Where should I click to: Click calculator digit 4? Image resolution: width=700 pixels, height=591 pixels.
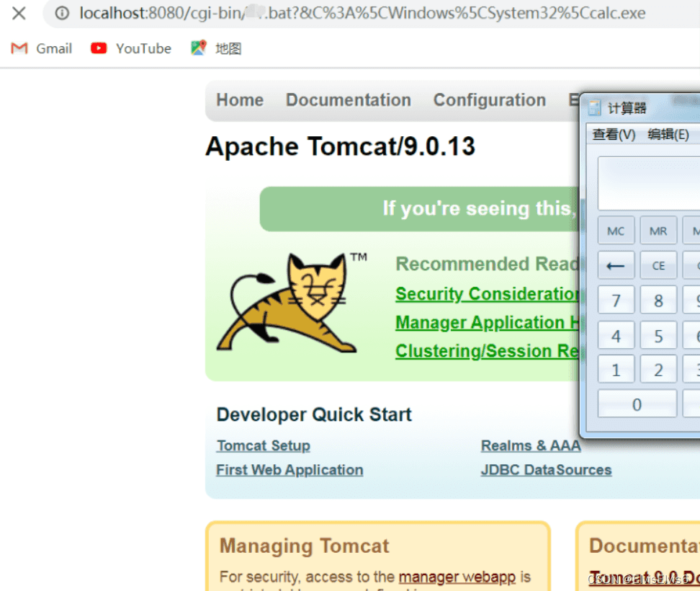coord(616,335)
